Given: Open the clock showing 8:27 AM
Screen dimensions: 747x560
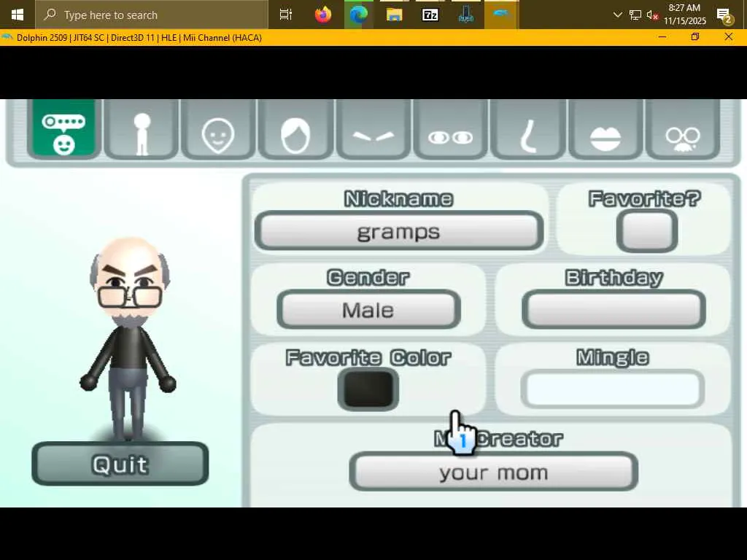Looking at the screenshot, I should coord(684,15).
